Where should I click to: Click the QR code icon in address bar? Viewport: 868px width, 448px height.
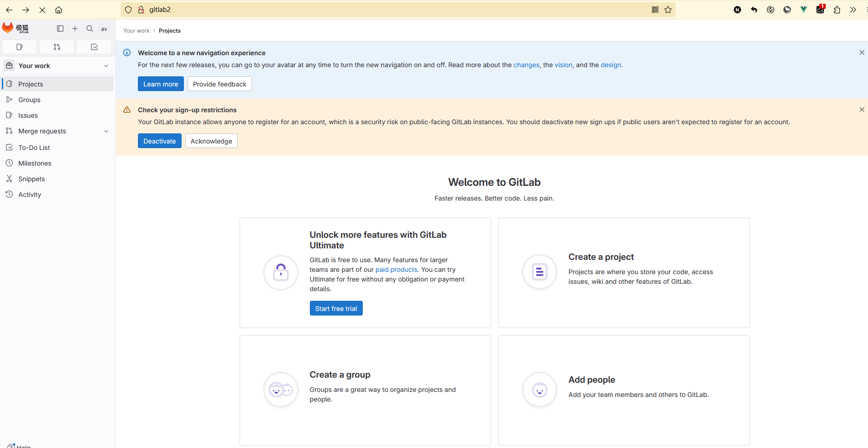(655, 10)
